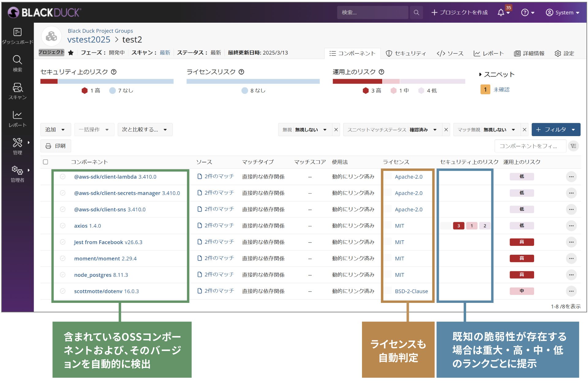Click the filter list icon beside component search
This screenshot has height=389, width=588.
point(573,146)
